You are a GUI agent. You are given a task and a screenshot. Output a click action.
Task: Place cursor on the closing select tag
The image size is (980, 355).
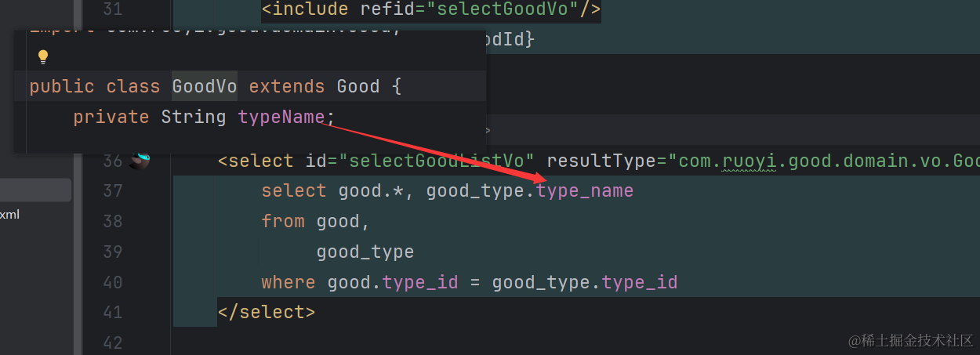point(267,312)
